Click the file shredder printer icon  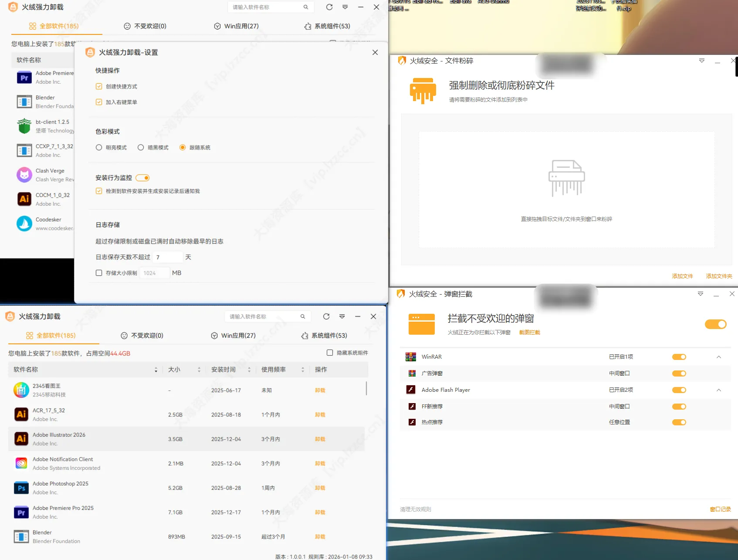pyautogui.click(x=422, y=91)
